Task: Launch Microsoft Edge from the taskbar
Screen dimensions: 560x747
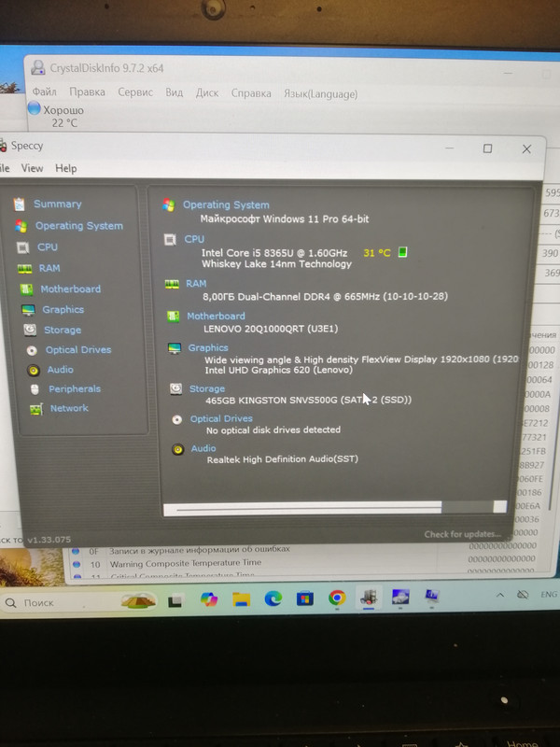Action: click(x=273, y=599)
